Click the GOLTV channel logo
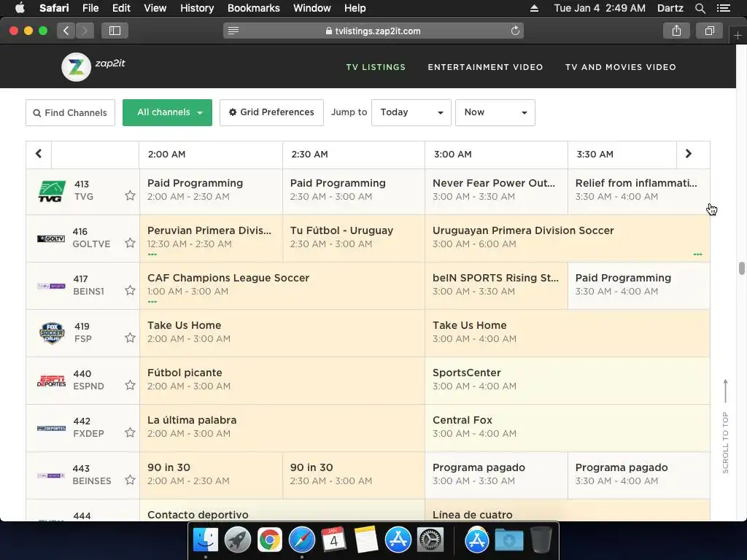This screenshot has width=747, height=560. pos(52,238)
